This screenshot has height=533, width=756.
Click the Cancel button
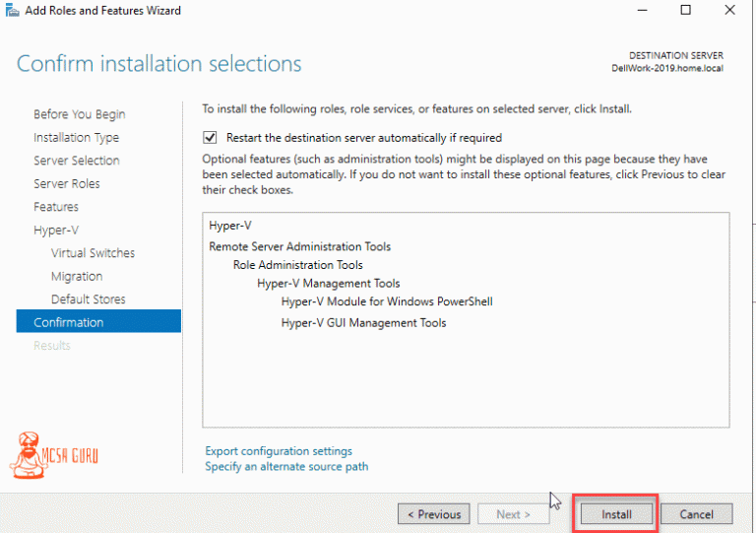[x=696, y=514]
